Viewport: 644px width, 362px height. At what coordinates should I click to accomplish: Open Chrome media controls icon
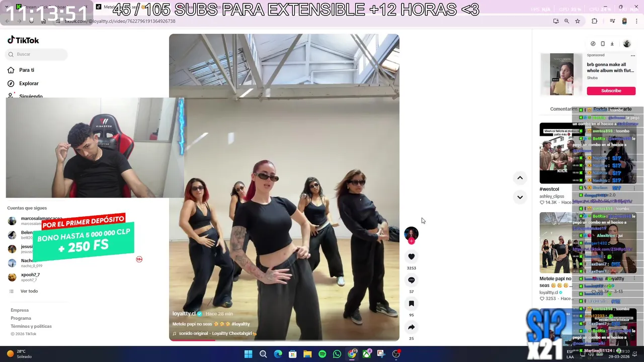pos(612,21)
